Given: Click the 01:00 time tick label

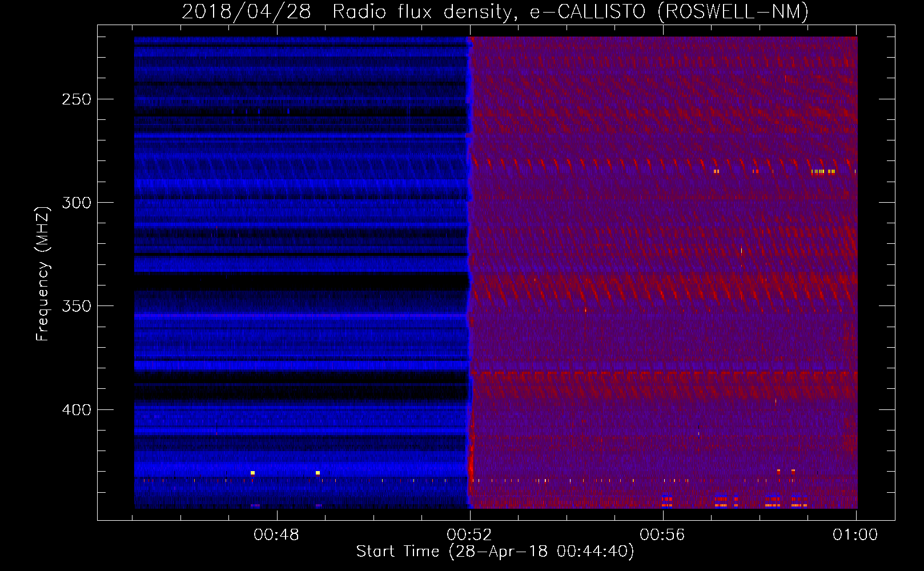Looking at the screenshot, I should point(855,535).
